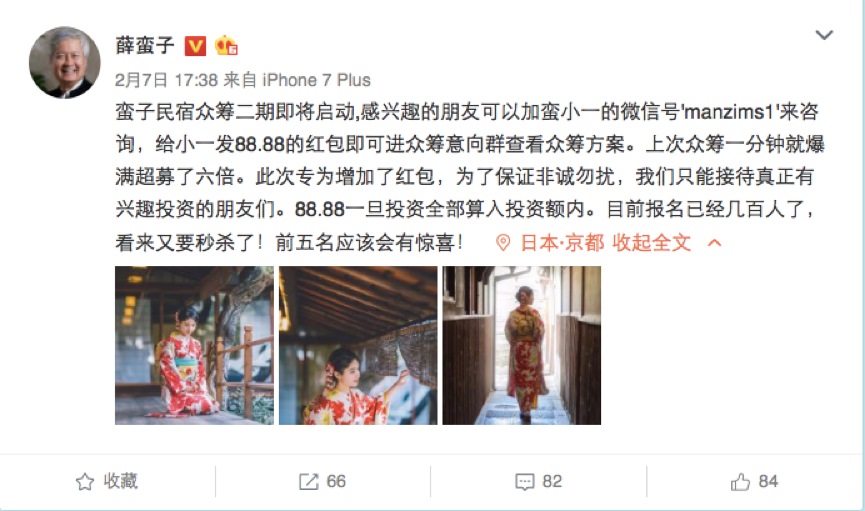Screen dimensions: 865x511
Task: Open the 2月7日 17:38 timestamp link
Action: point(167,80)
